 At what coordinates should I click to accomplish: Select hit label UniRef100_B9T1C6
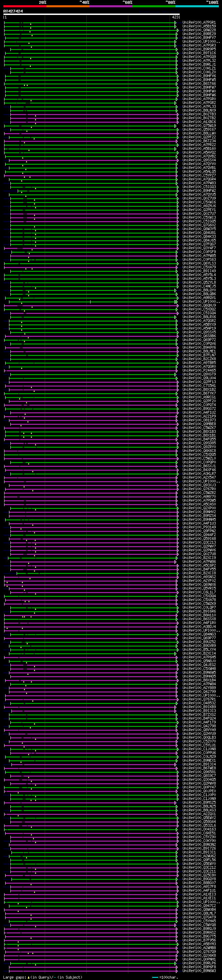(x=199, y=53)
